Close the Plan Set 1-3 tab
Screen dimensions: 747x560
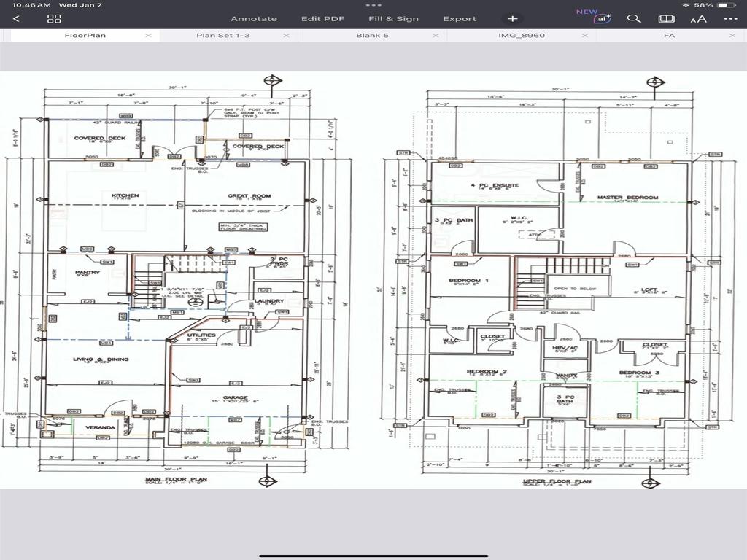pos(286,36)
